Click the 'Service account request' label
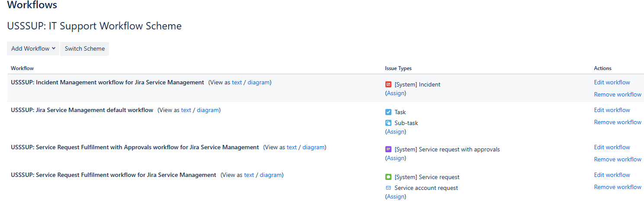This screenshot has height=202, width=644. click(426, 188)
